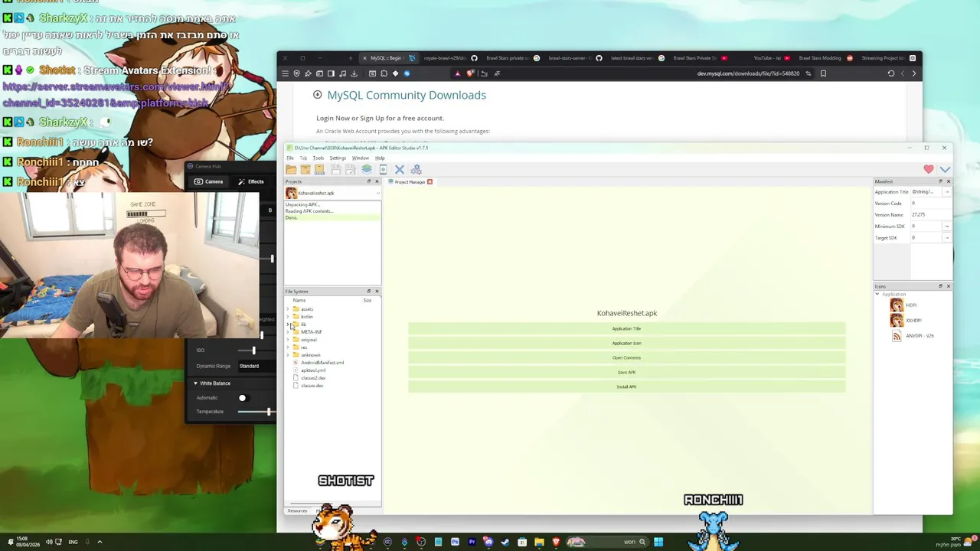Click the Save As toolbar icon
The width and height of the screenshot is (980, 551).
(x=350, y=169)
